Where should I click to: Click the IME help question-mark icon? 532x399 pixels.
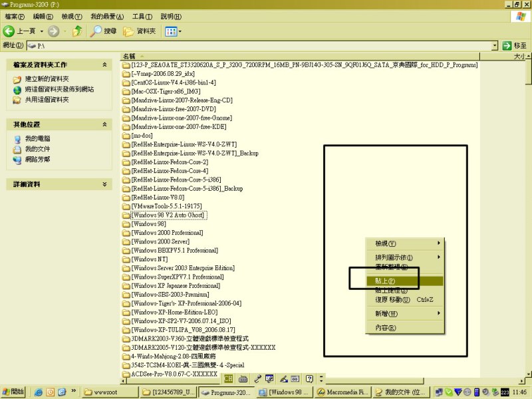pos(309,378)
